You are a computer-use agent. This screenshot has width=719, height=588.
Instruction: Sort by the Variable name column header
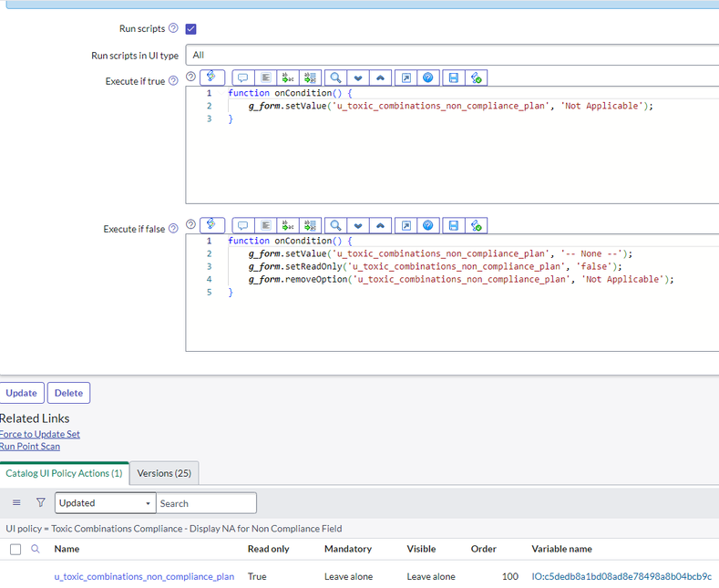(x=561, y=549)
